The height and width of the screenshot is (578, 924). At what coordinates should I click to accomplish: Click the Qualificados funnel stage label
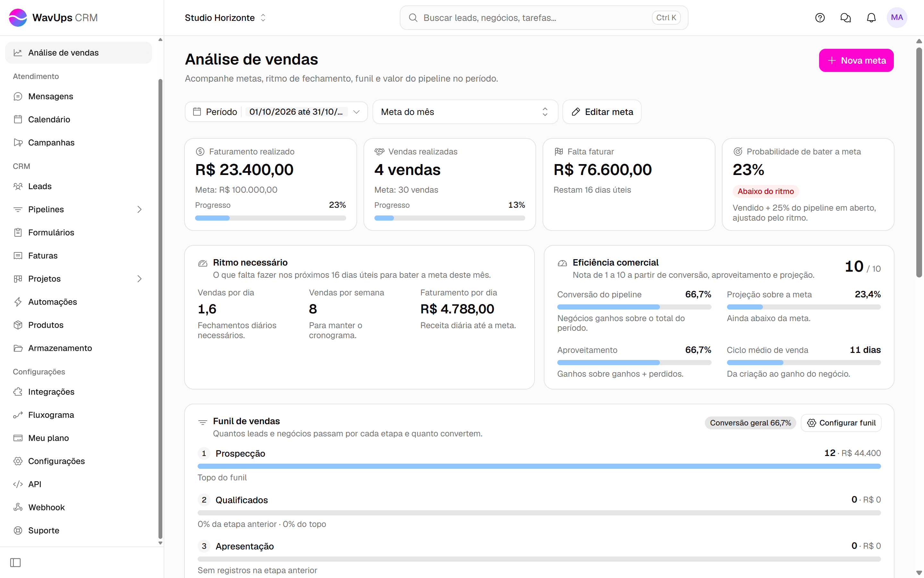pyautogui.click(x=242, y=500)
